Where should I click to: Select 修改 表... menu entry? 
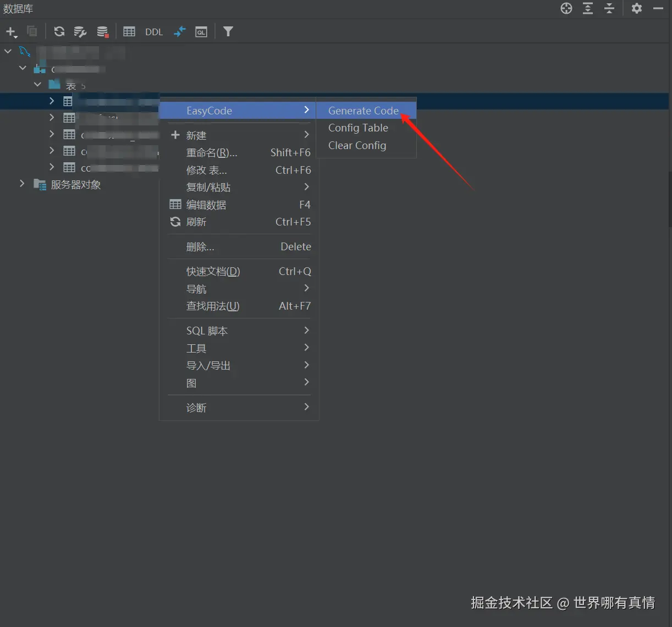(239, 170)
